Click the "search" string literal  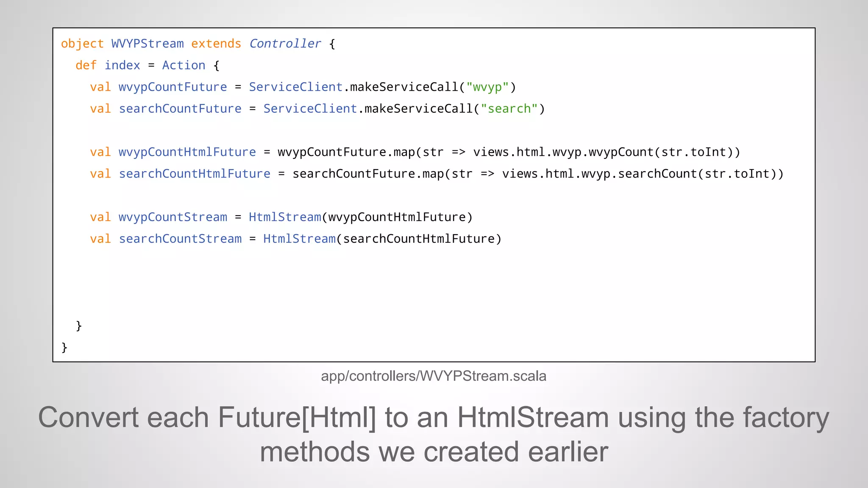click(x=509, y=108)
